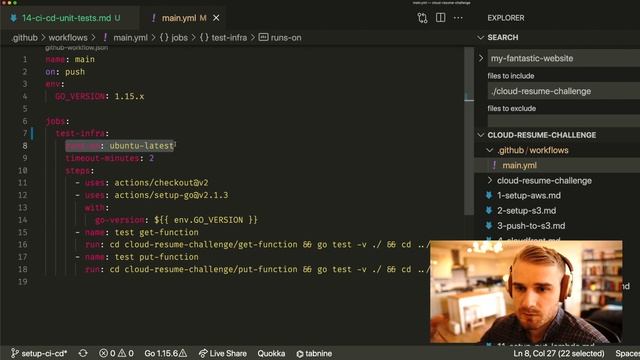The width and height of the screenshot is (640, 360).
Task: Start Live Share from status bar
Action: 223,353
